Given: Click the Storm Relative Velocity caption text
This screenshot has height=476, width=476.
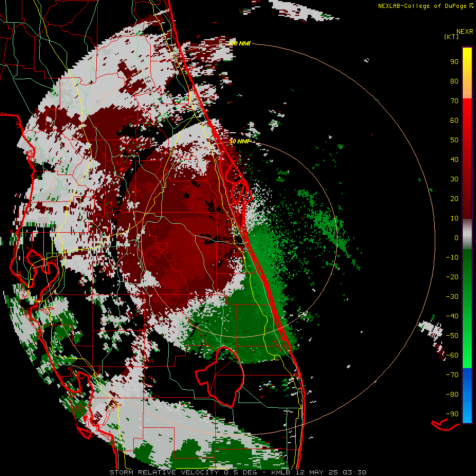Looking at the screenshot, I should pos(237,472).
